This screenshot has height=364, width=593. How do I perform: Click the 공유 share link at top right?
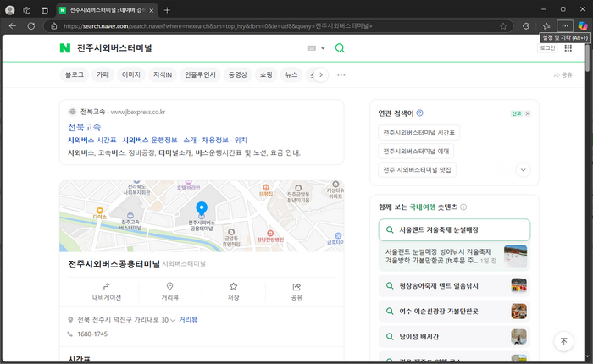[x=563, y=75]
